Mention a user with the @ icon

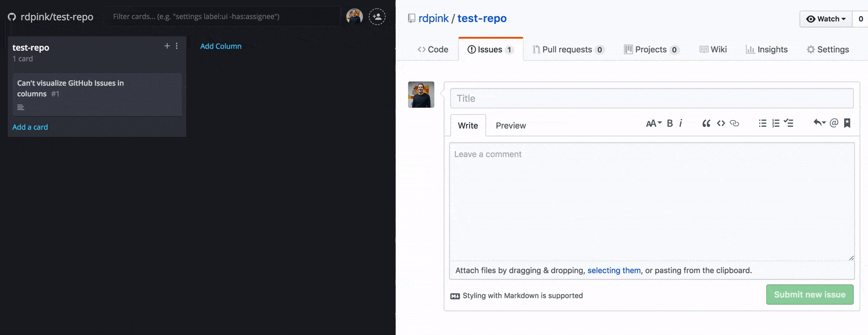pyautogui.click(x=834, y=123)
